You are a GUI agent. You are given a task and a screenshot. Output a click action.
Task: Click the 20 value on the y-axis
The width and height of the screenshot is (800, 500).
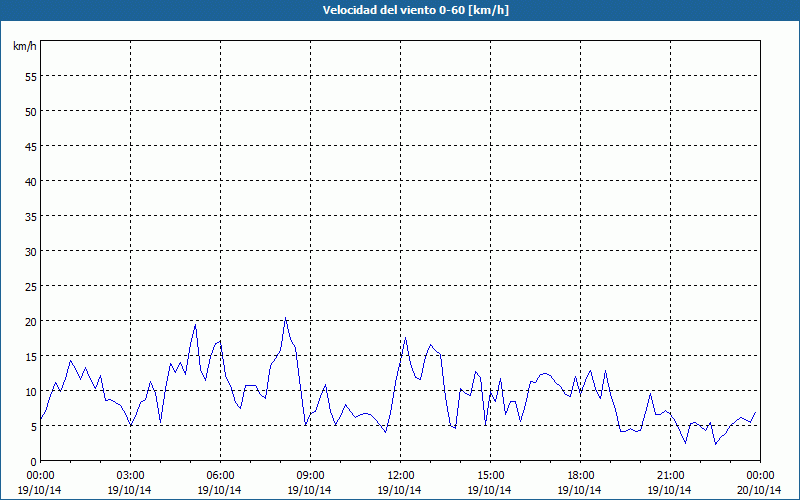pos(31,321)
